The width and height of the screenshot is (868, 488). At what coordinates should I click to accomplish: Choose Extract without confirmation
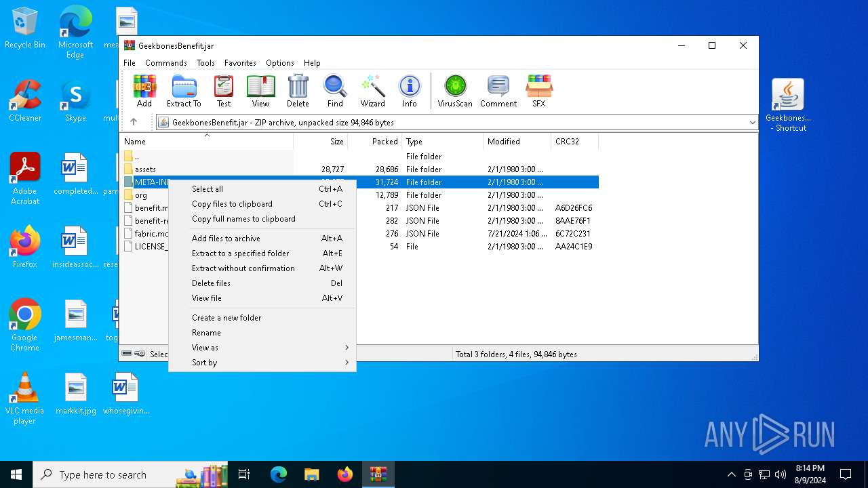pyautogui.click(x=262, y=268)
